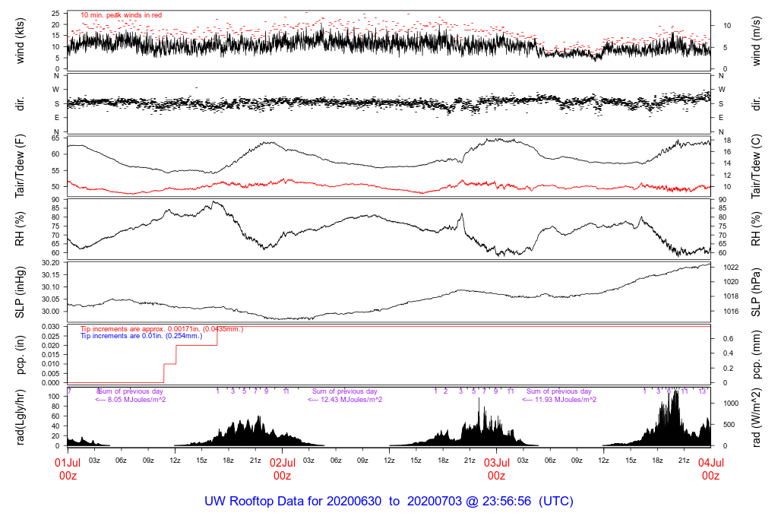Click the '25' tick on wind kts axis

click(55, 14)
